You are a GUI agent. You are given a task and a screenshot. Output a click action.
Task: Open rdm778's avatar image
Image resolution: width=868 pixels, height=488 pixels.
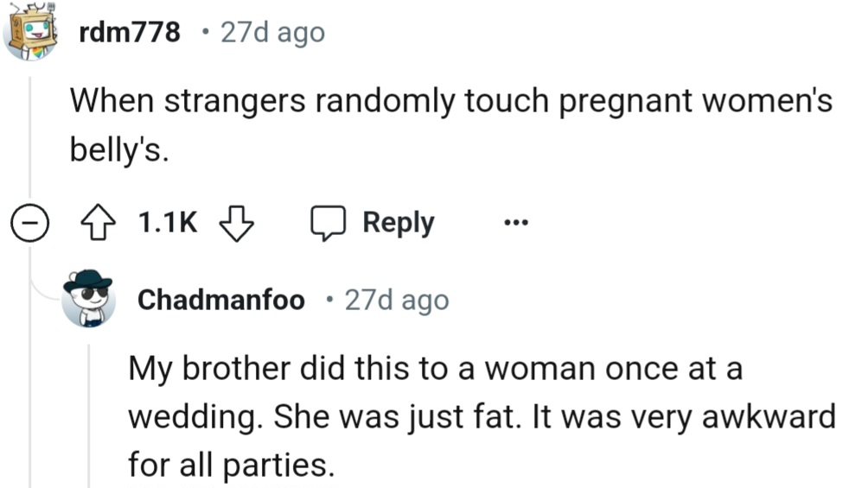[30, 33]
